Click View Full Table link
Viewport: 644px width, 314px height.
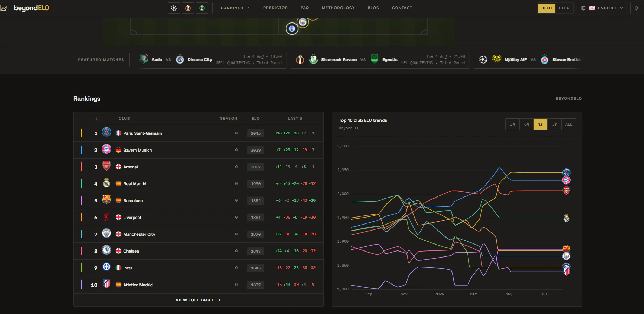point(198,300)
